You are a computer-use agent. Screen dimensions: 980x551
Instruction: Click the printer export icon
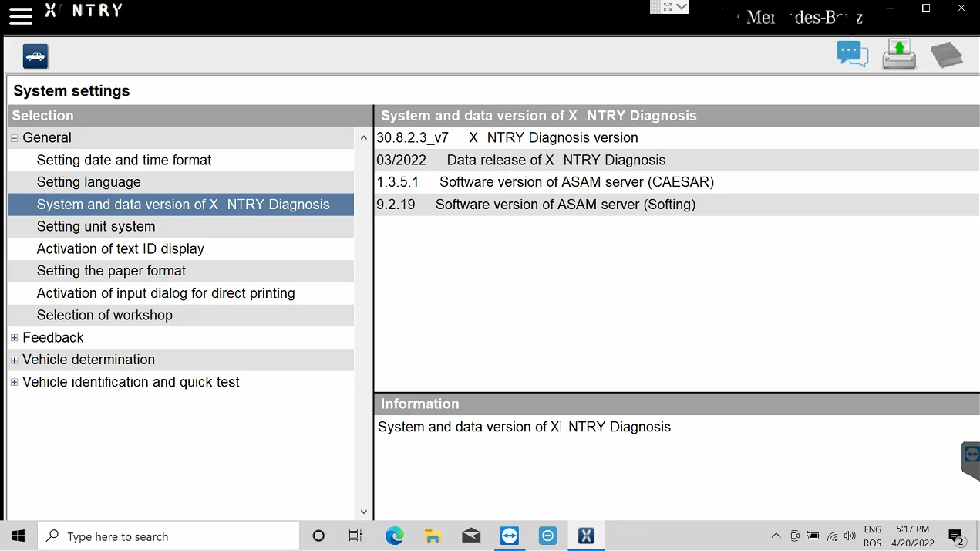tap(899, 54)
